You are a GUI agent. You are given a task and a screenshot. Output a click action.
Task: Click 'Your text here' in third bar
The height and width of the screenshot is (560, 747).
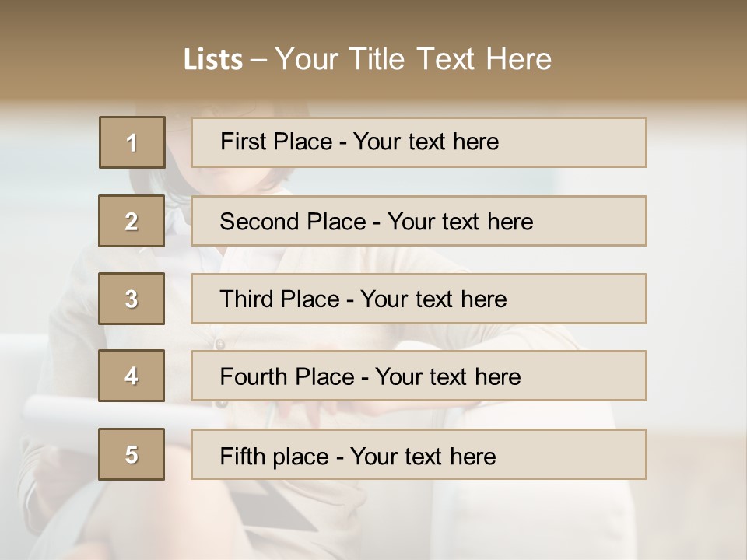coord(433,299)
